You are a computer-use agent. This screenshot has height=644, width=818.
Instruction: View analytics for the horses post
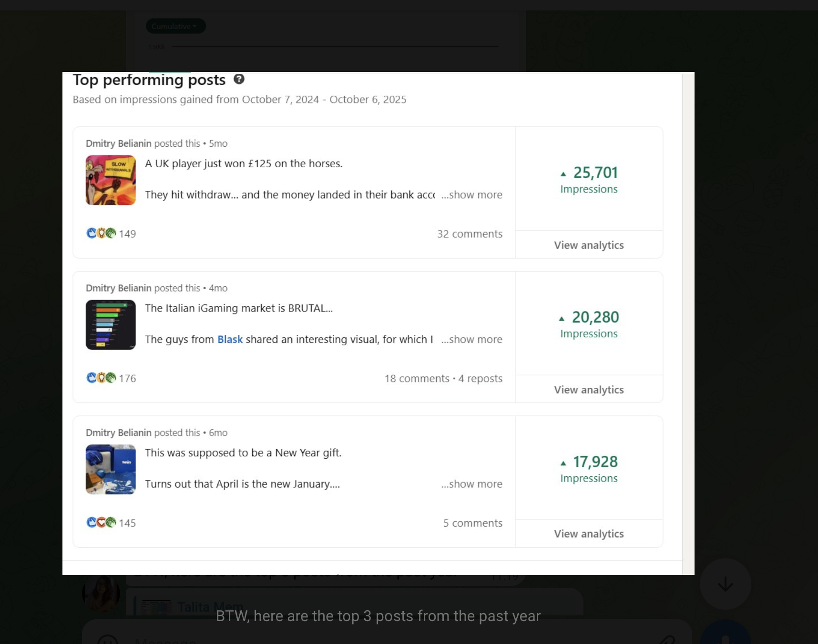point(589,245)
